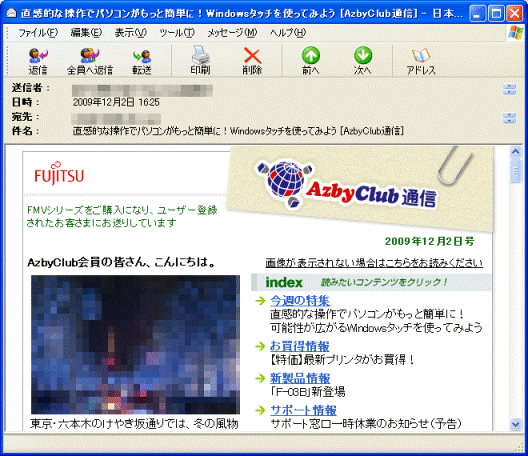Click the Windows flag logo in the menu bar
Image resolution: width=528 pixels, height=456 pixels.
(x=516, y=33)
